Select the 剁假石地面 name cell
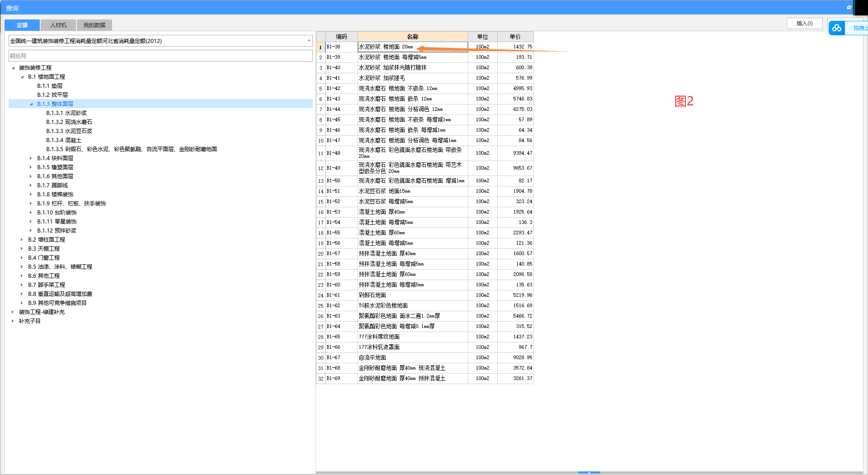The image size is (868, 475). (x=413, y=295)
